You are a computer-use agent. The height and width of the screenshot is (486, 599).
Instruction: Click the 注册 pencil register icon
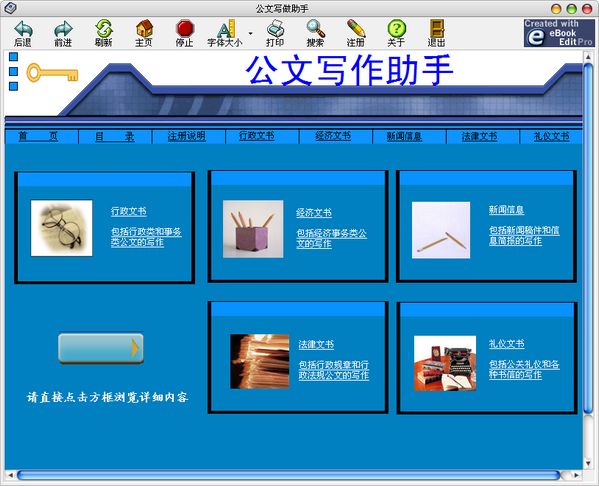(356, 29)
